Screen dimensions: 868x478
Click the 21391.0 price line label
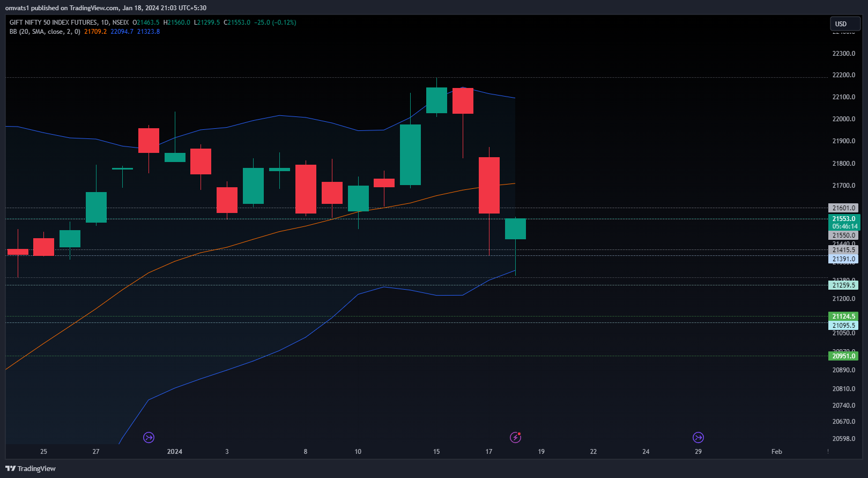click(844, 259)
